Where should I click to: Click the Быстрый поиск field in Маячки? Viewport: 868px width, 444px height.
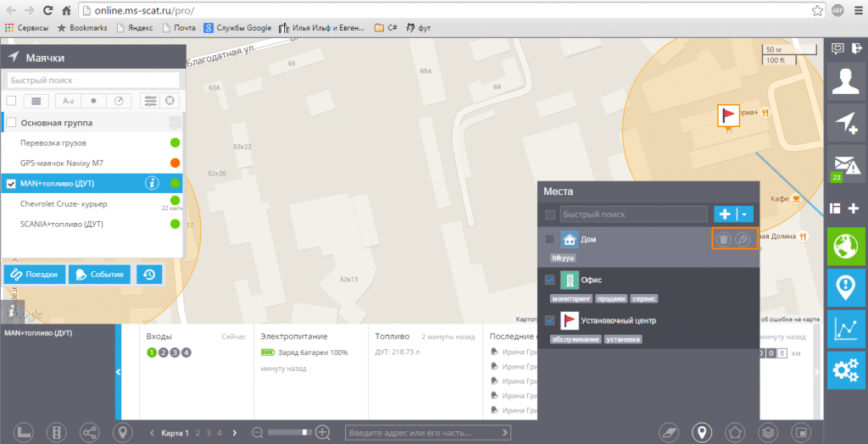[x=93, y=80]
